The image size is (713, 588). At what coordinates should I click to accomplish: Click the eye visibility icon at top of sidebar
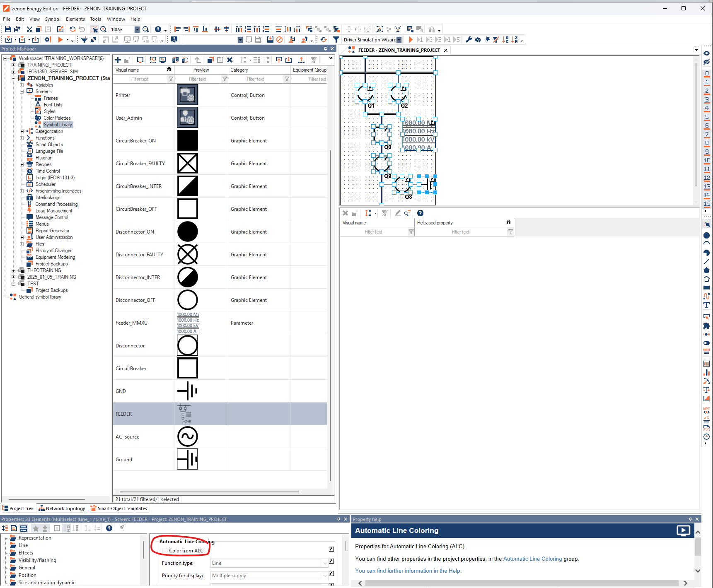(707, 53)
